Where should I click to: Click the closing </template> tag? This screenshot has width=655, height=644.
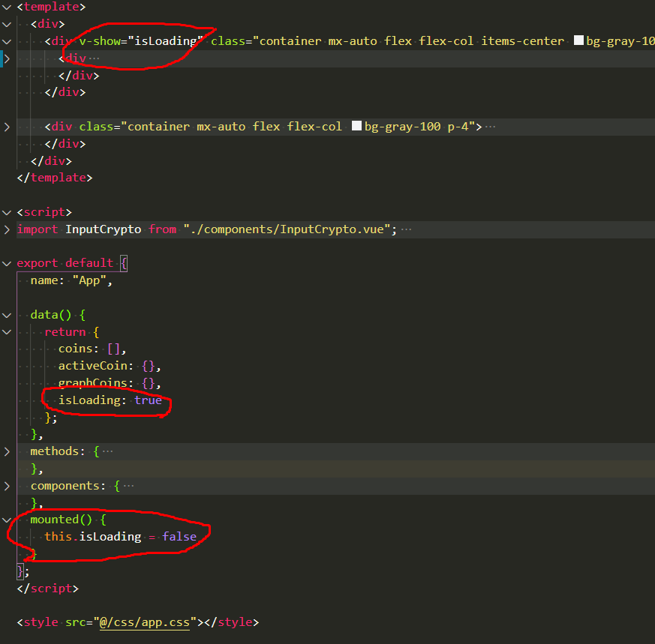[x=54, y=178]
